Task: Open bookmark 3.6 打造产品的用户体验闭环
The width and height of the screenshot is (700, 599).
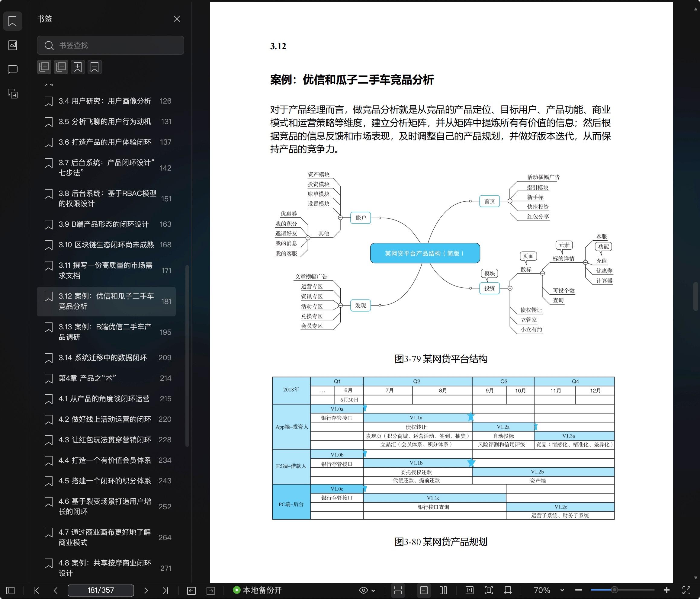Action: [x=106, y=142]
